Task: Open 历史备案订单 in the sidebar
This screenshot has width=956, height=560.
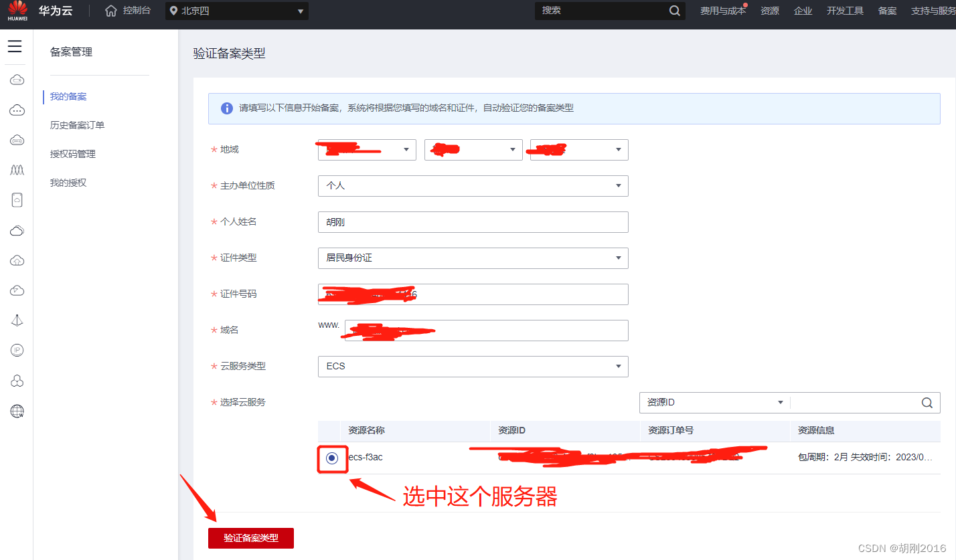Action: (x=77, y=125)
